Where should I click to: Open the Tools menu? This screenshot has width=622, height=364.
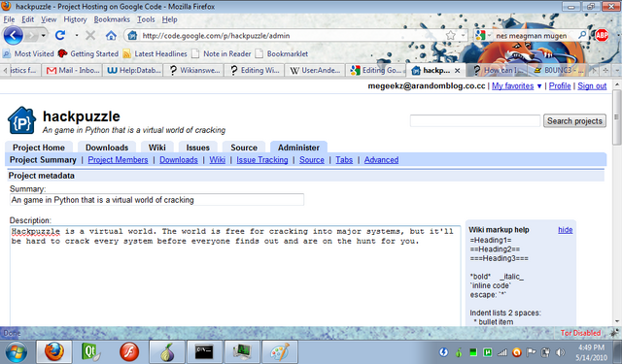(x=146, y=19)
